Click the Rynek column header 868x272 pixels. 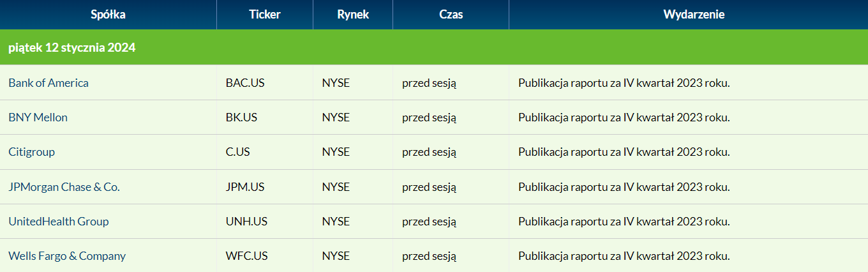pyautogui.click(x=353, y=15)
